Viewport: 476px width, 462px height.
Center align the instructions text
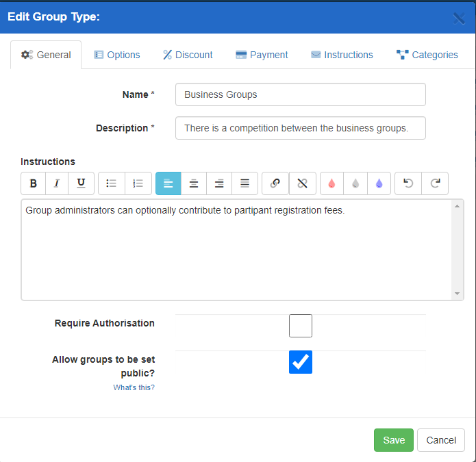(194, 183)
